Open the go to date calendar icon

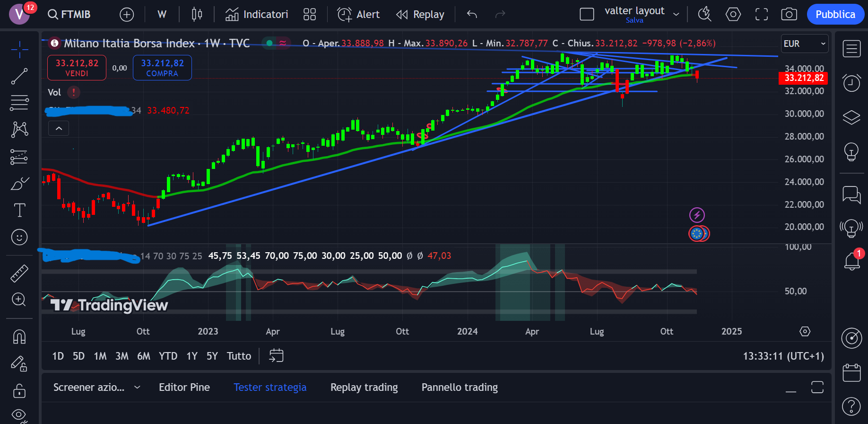coord(276,356)
